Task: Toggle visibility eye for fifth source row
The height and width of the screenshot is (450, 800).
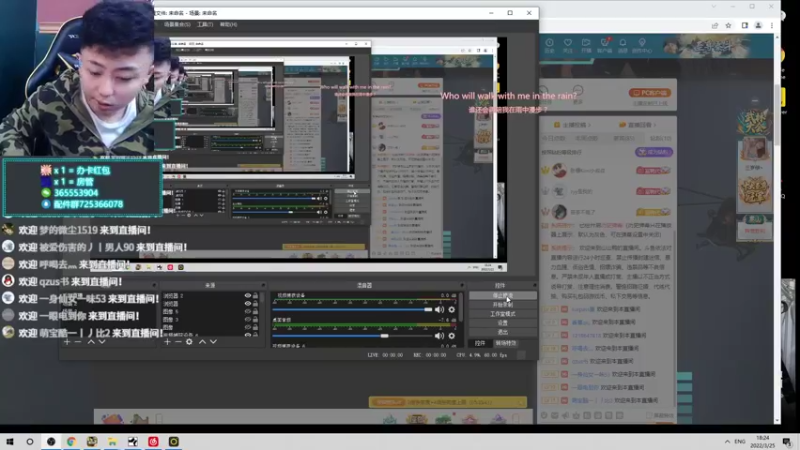Action: (x=248, y=327)
